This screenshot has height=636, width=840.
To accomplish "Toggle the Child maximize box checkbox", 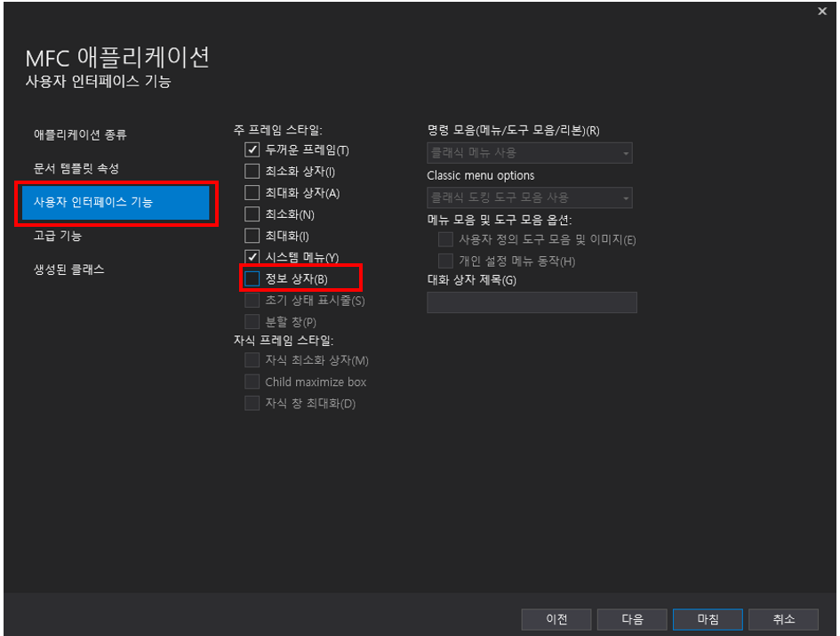I will [x=252, y=382].
